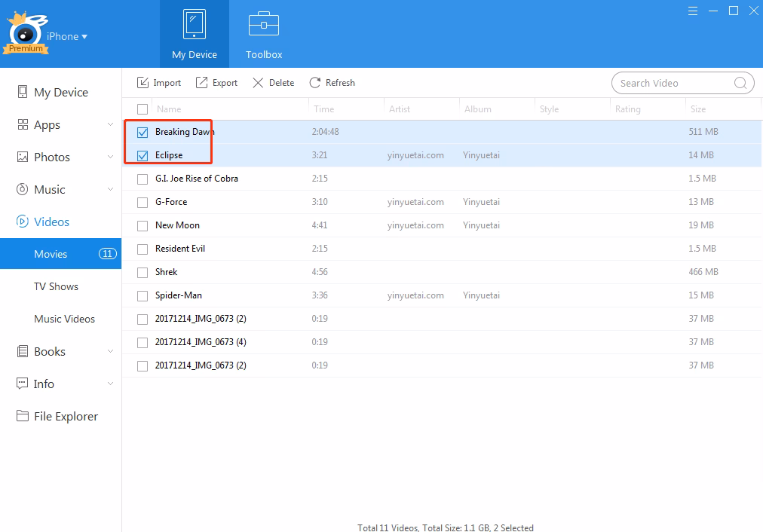Expand the Info sidebar section
The width and height of the screenshot is (763, 532).
(x=111, y=384)
